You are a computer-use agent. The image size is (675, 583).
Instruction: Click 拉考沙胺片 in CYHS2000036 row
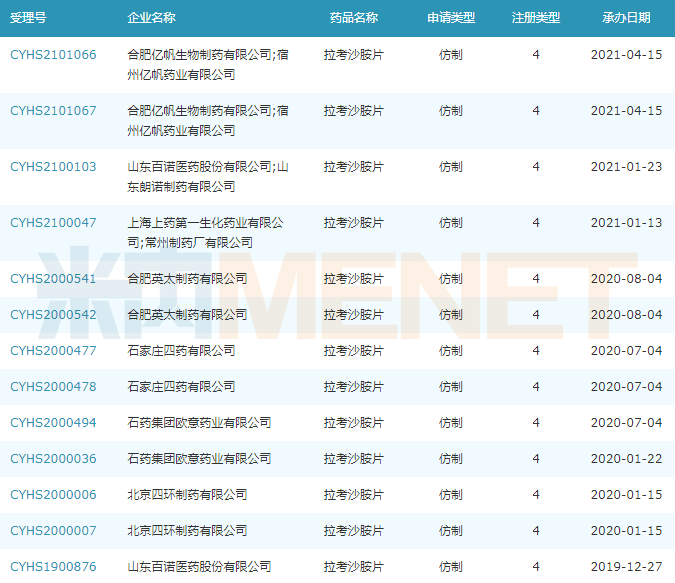354,459
